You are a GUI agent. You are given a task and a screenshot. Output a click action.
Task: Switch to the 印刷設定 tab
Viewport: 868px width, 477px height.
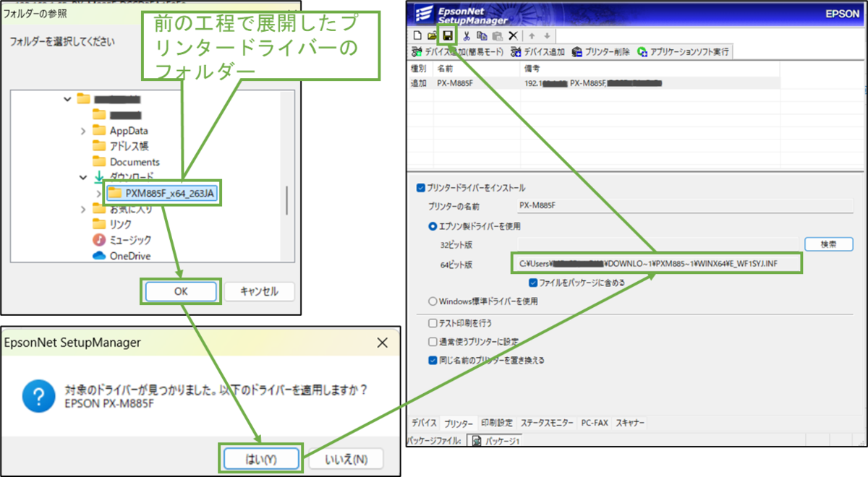tap(497, 423)
